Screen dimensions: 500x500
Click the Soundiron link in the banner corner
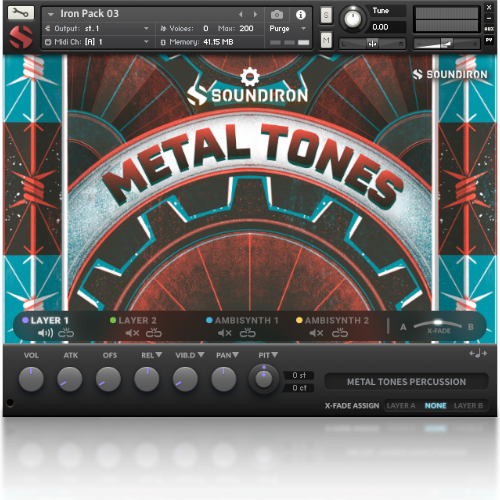tap(450, 74)
